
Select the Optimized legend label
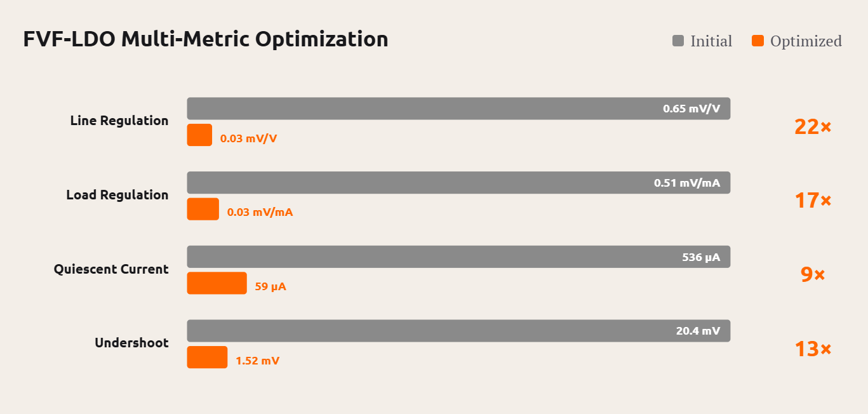(806, 41)
